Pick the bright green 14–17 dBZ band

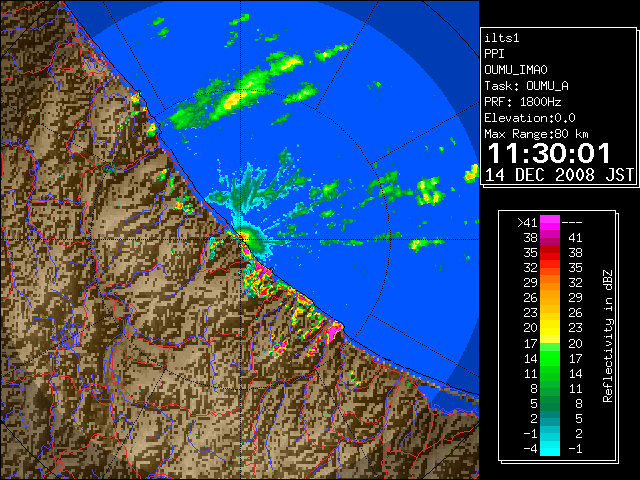[x=550, y=358]
